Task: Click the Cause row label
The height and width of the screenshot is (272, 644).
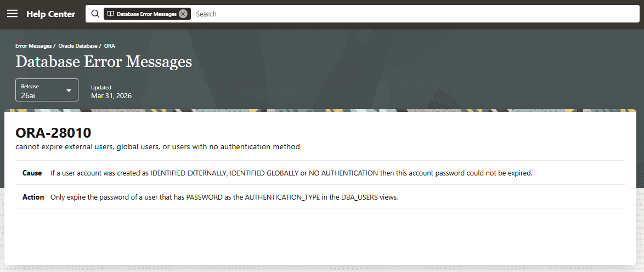Action: (32, 173)
